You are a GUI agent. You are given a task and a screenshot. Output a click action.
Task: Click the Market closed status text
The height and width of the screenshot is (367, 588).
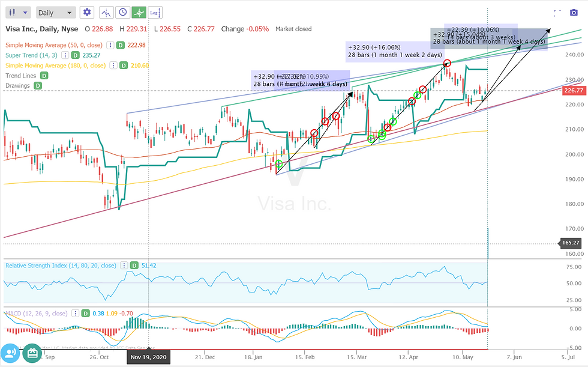pyautogui.click(x=293, y=29)
